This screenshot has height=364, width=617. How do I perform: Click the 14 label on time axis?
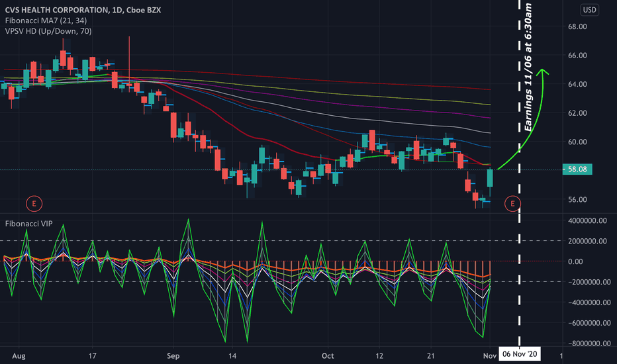tap(232, 356)
